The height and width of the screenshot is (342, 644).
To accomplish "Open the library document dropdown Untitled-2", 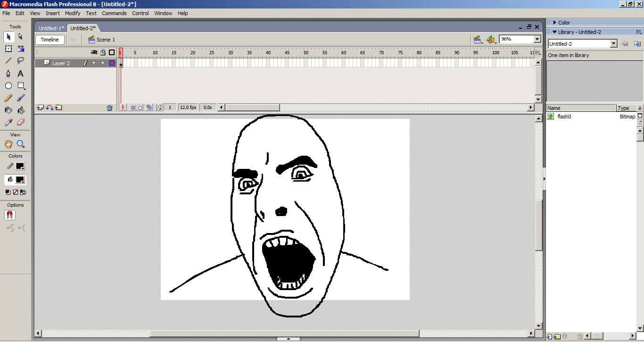I will coord(613,44).
